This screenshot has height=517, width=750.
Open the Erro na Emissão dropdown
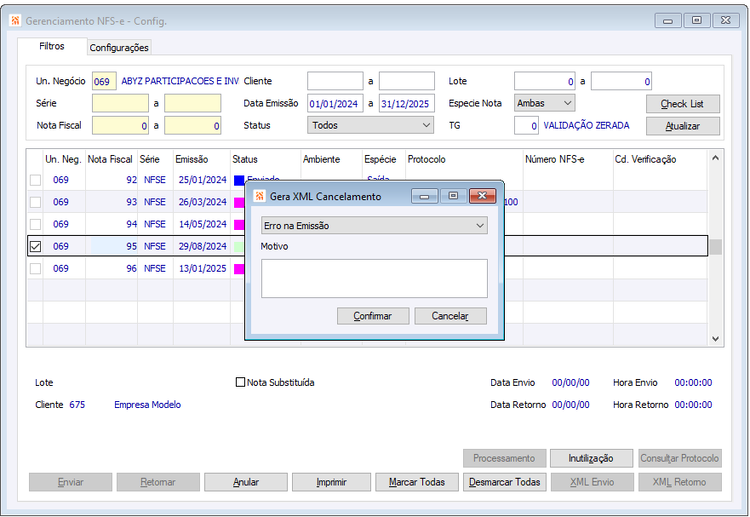coord(374,225)
